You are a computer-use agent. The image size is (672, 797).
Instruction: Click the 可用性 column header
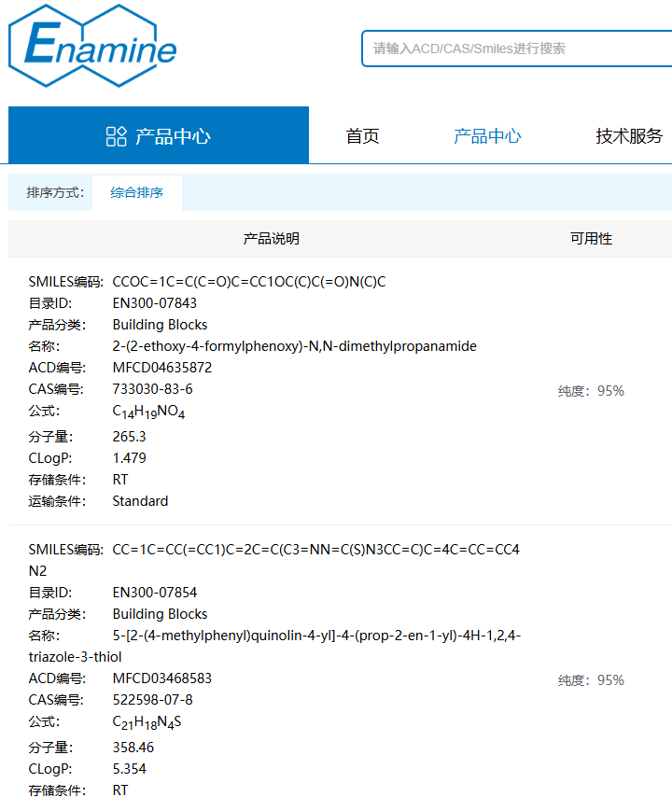point(591,239)
